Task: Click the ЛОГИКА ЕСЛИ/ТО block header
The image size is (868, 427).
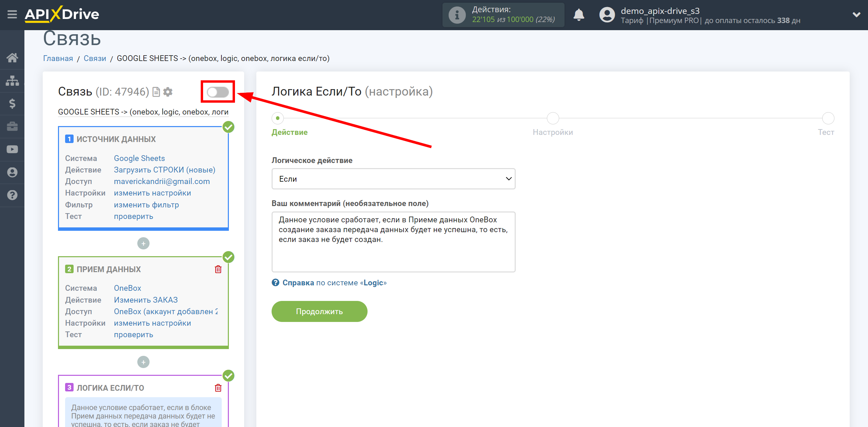Action: (110, 388)
